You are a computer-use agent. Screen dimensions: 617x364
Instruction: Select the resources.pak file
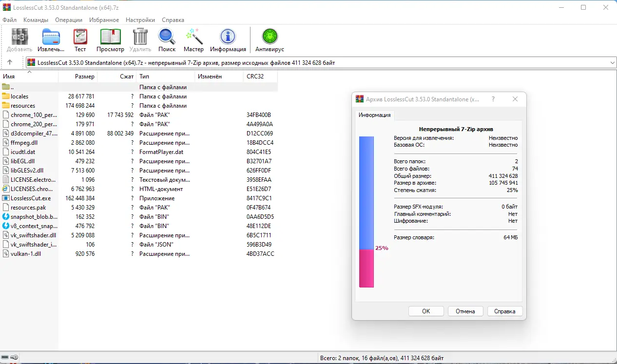[28, 208]
